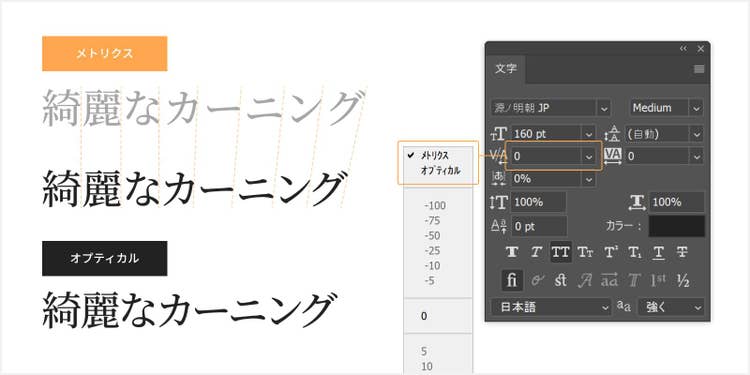Click the 160 pt size field
The width and height of the screenshot is (750, 375).
point(546,134)
